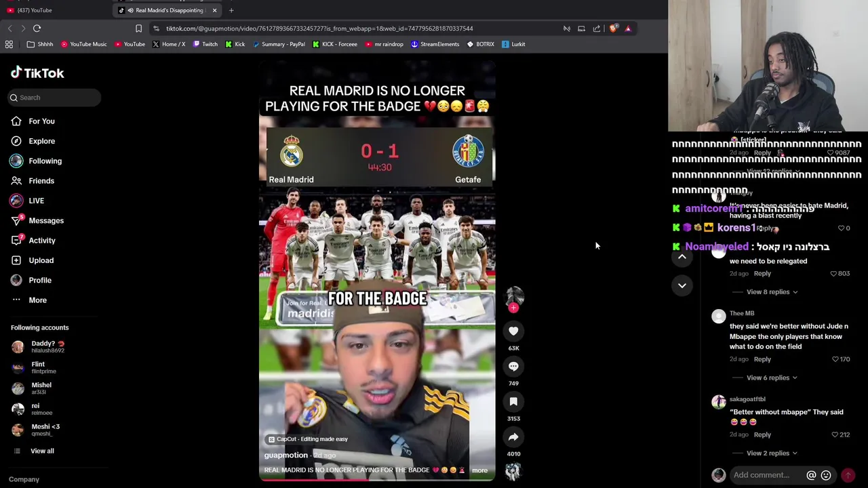868x488 pixels.
Task: Open the Kick bookmark
Action: (235, 44)
